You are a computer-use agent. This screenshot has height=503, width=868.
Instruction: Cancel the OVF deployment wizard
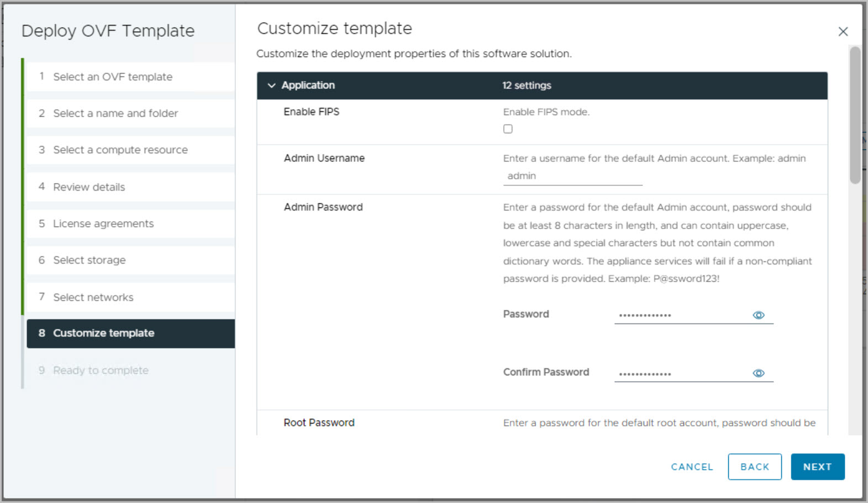(692, 467)
